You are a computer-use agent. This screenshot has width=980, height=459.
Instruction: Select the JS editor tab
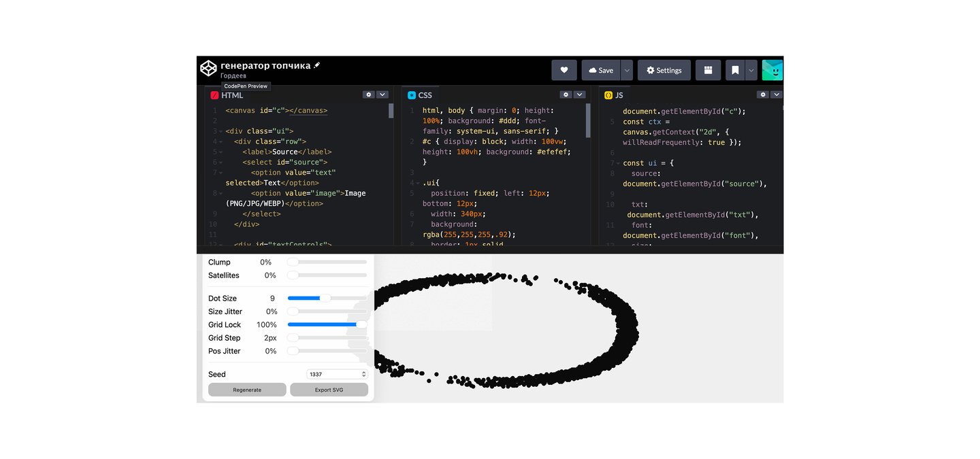pos(614,95)
